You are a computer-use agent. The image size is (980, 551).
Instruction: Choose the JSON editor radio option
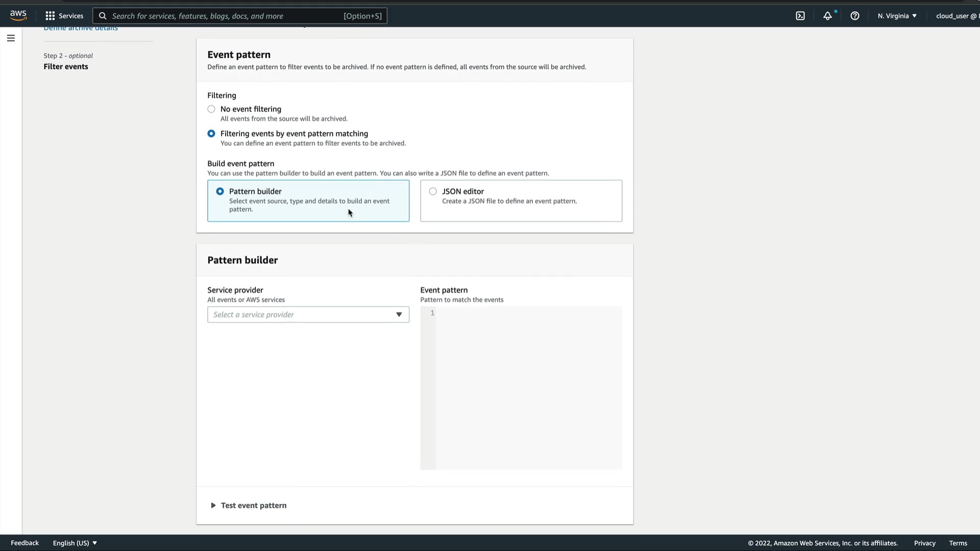(x=433, y=191)
